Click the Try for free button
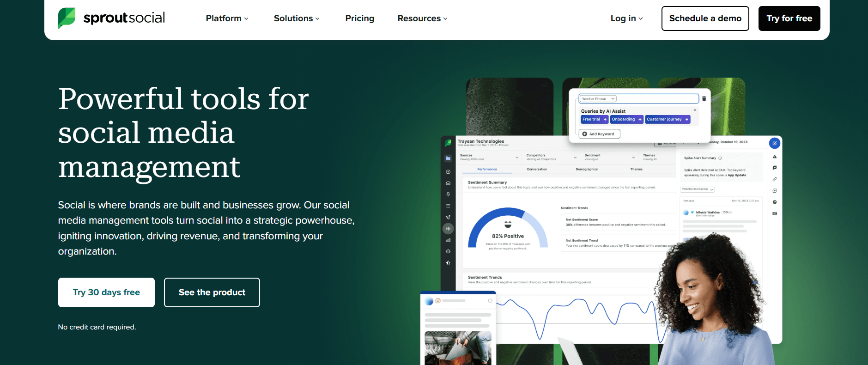This screenshot has height=365, width=868. tap(789, 18)
